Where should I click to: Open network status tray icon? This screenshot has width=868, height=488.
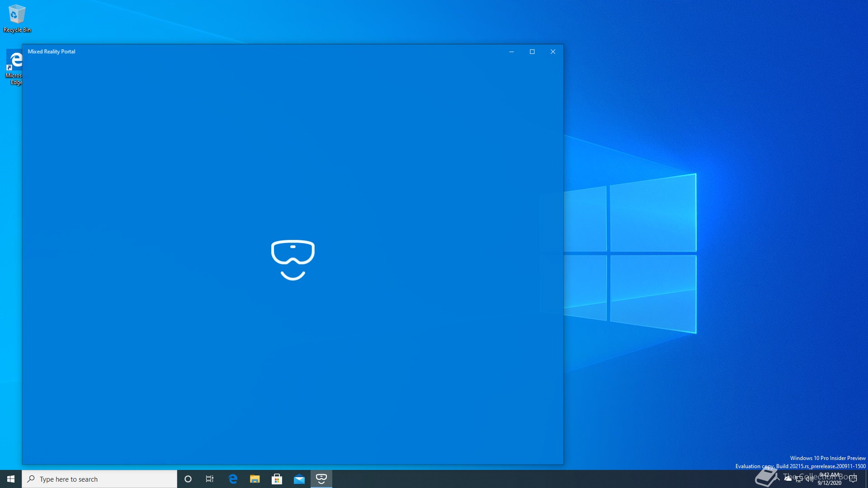[x=799, y=479]
